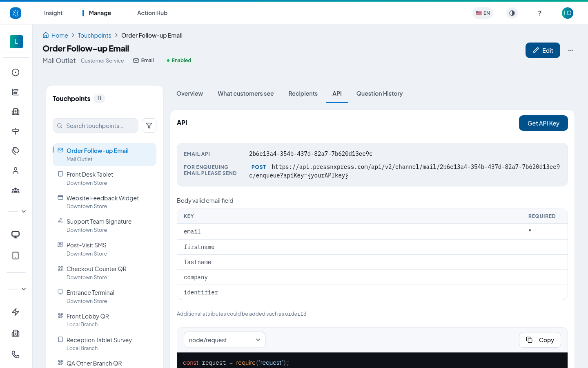This screenshot has height=368, width=588.
Task: Click the building icon above the phone icon
Action: pyautogui.click(x=16, y=333)
